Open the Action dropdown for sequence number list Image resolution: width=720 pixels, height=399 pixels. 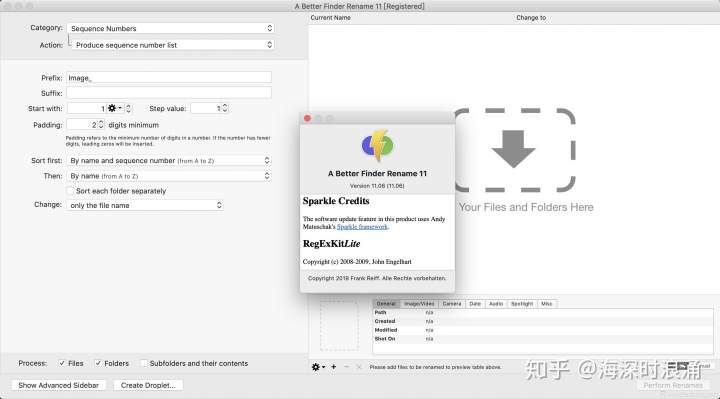(x=173, y=45)
